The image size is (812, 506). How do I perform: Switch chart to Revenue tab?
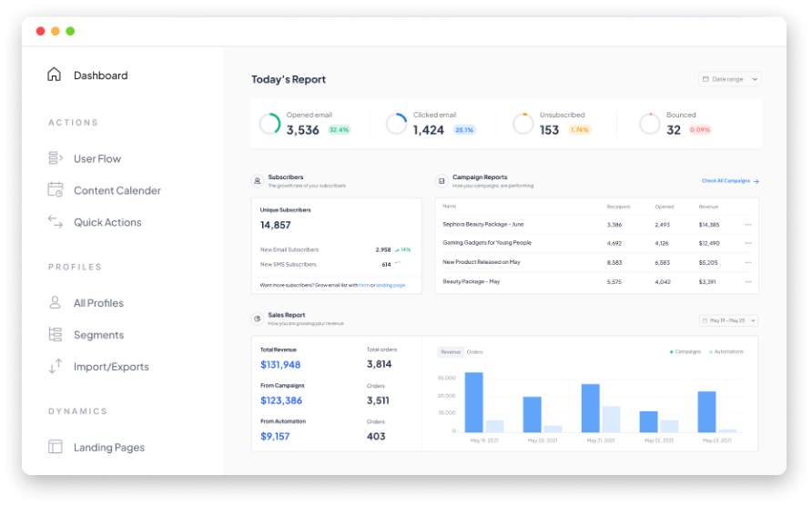[450, 351]
